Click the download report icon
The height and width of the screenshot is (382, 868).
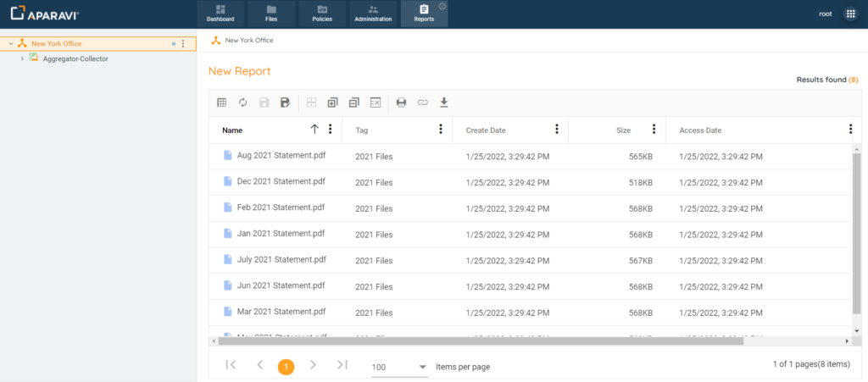click(443, 102)
